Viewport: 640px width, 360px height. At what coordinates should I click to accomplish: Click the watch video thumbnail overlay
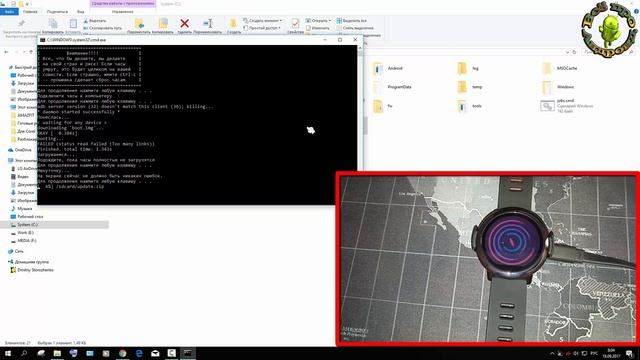point(488,259)
